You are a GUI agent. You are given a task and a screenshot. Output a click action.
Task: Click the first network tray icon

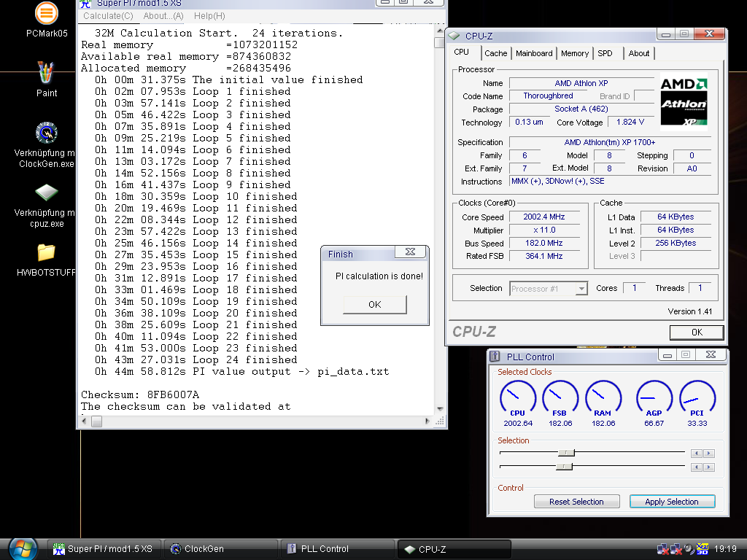[x=662, y=550]
